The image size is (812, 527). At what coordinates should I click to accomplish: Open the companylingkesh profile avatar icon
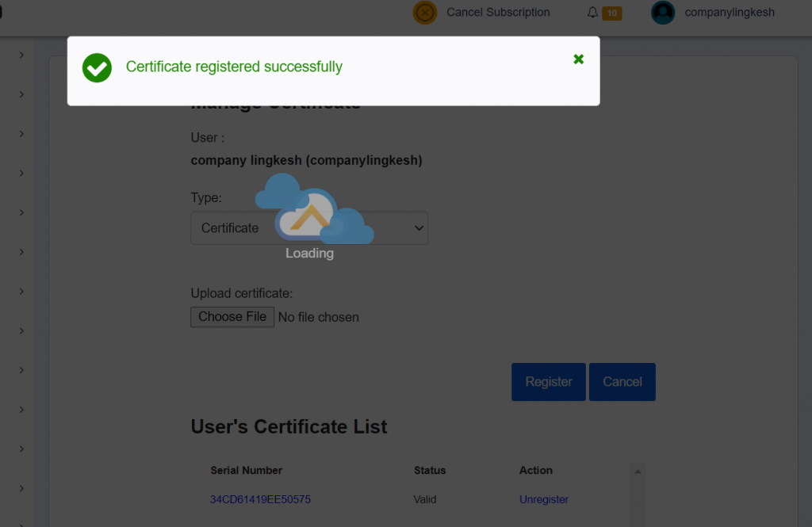(663, 13)
